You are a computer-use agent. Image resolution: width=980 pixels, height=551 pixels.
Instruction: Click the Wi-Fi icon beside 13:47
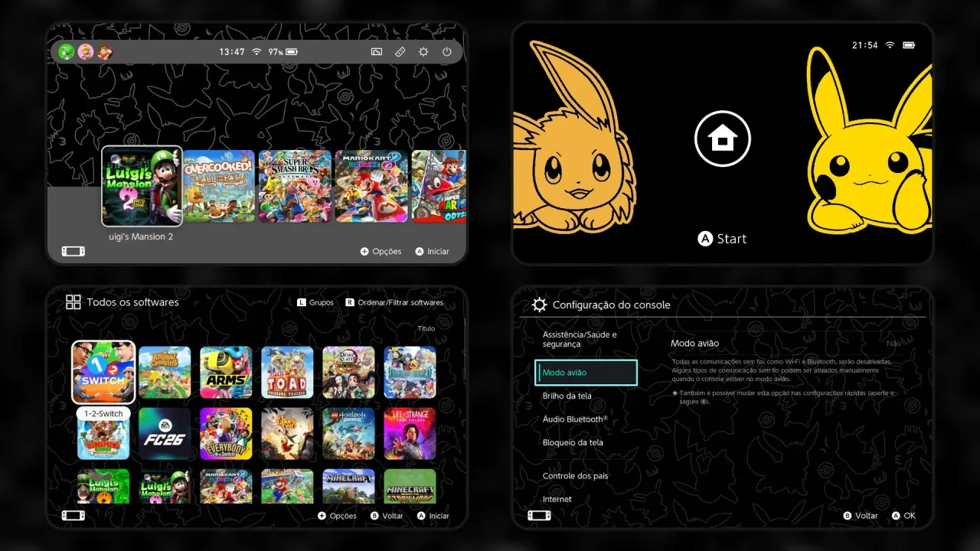[x=256, y=52]
